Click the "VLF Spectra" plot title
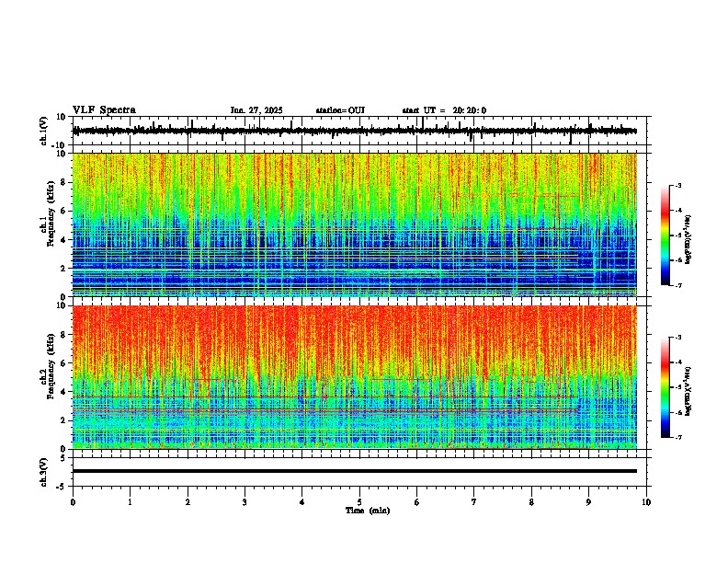 [104, 110]
